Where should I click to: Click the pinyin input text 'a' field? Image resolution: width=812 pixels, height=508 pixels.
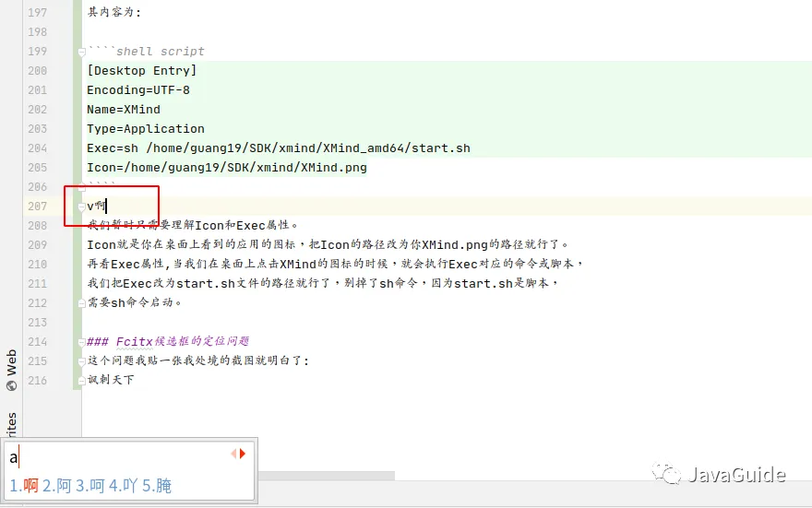14,457
